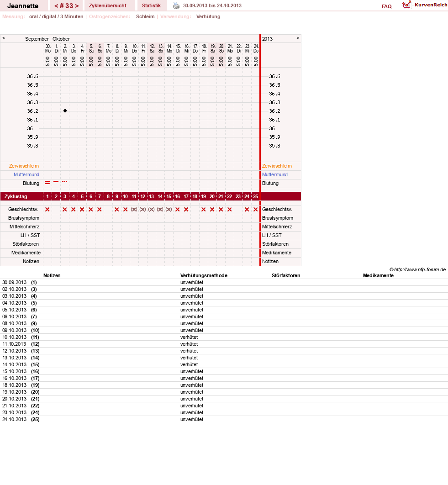
Task: Open the nfp-forum.de copyright link
Action: point(417,269)
